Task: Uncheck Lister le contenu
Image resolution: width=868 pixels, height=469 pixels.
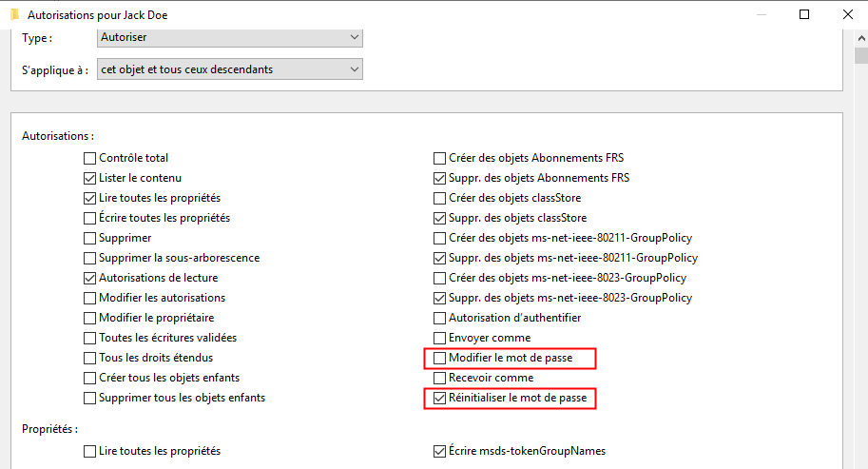Action: point(89,178)
